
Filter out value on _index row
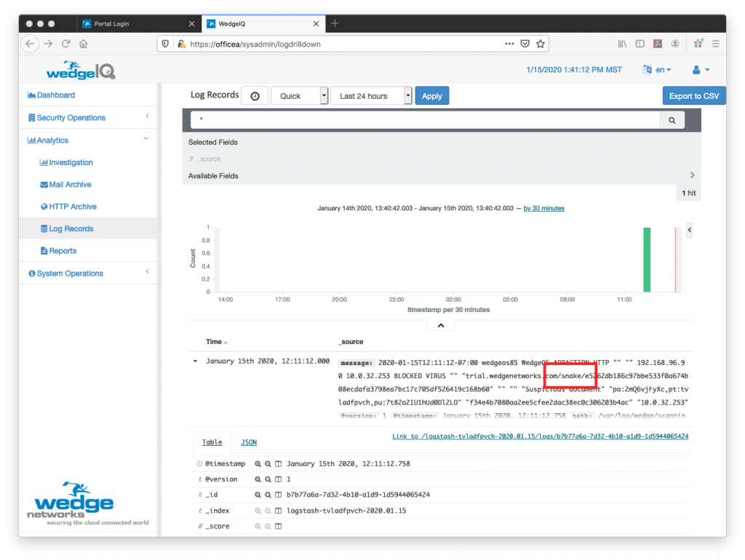point(268,511)
